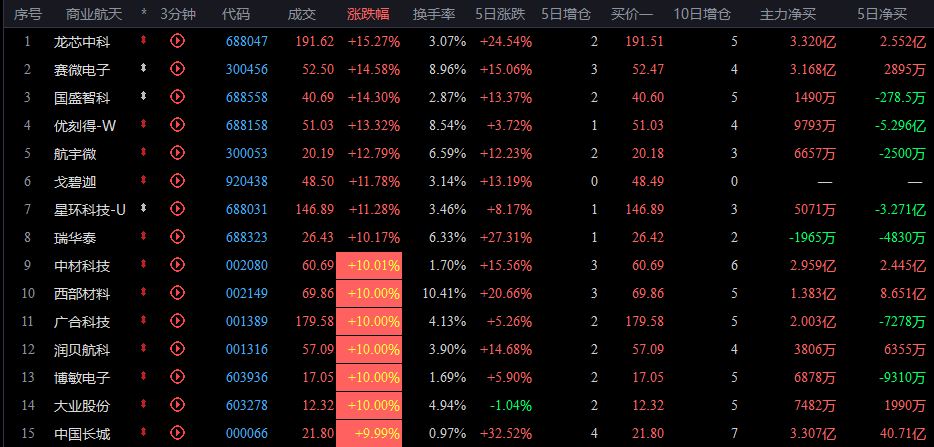Screen dimensions: 934x447
Task: Sort by 代码 column header
Action: tap(236, 14)
